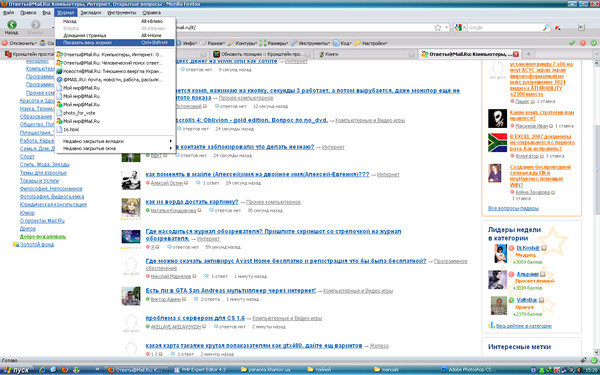Switch to the Книги tab
The width and height of the screenshot is (600, 375).
click(x=365, y=54)
